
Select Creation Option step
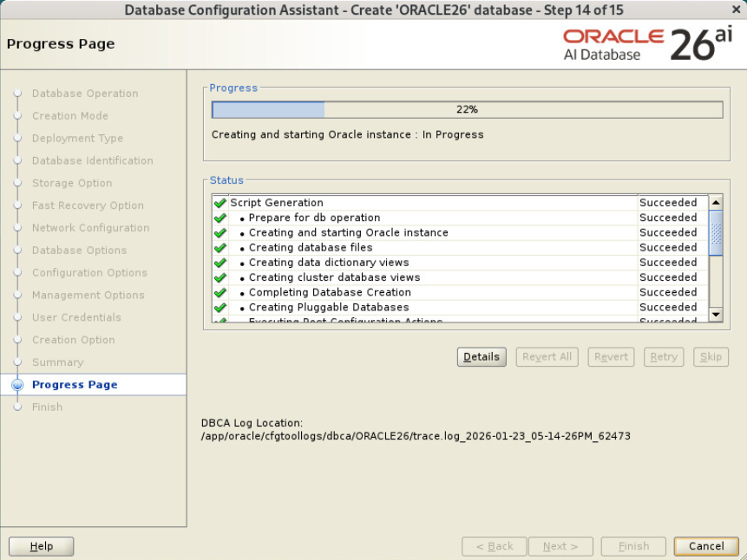click(x=74, y=340)
